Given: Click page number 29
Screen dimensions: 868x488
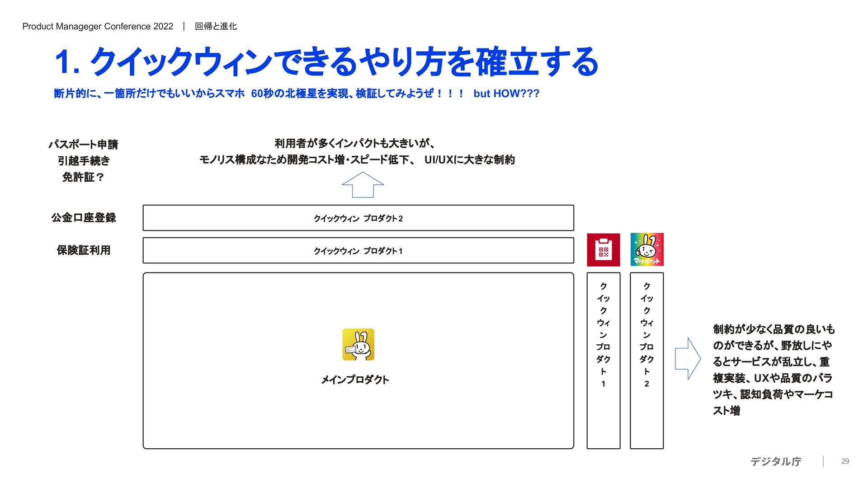Looking at the screenshot, I should pos(845,461).
